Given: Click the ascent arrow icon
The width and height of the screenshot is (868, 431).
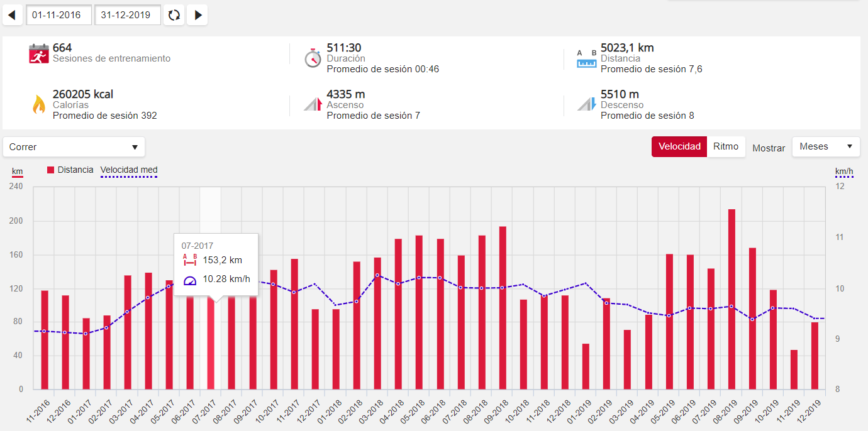Looking at the screenshot, I should click(313, 104).
